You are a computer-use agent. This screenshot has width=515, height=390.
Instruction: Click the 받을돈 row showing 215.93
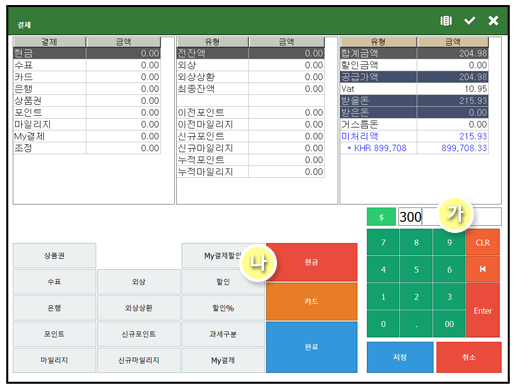(414, 101)
